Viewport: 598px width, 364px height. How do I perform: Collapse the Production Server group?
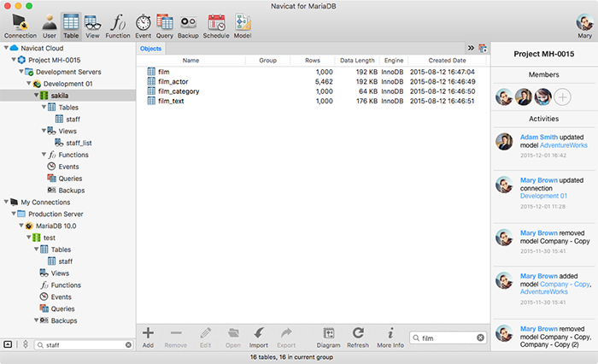[x=14, y=214]
